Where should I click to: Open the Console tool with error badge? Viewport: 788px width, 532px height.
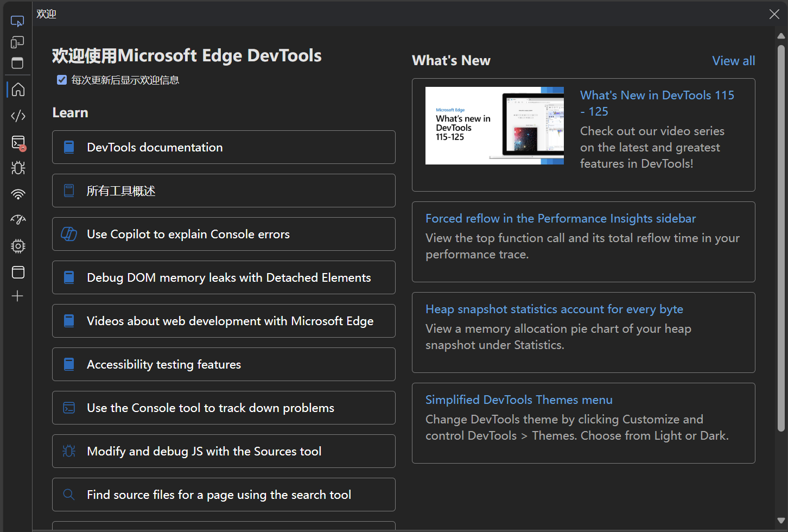(18, 143)
